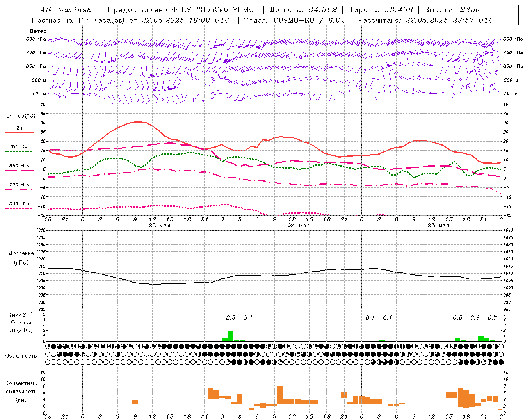The image size is (525, 420).
Task: Click the "0.5" three-hour precipitation value
Action: [458, 317]
